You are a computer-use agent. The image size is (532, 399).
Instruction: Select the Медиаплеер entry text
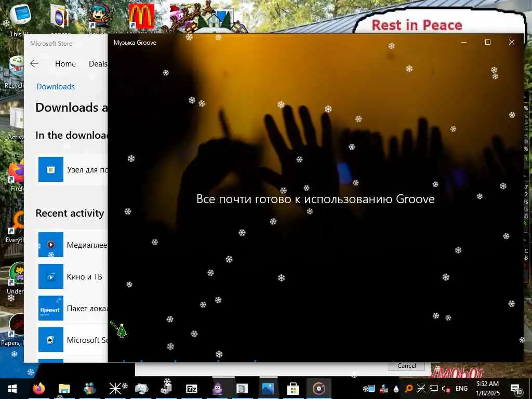pyautogui.click(x=87, y=245)
